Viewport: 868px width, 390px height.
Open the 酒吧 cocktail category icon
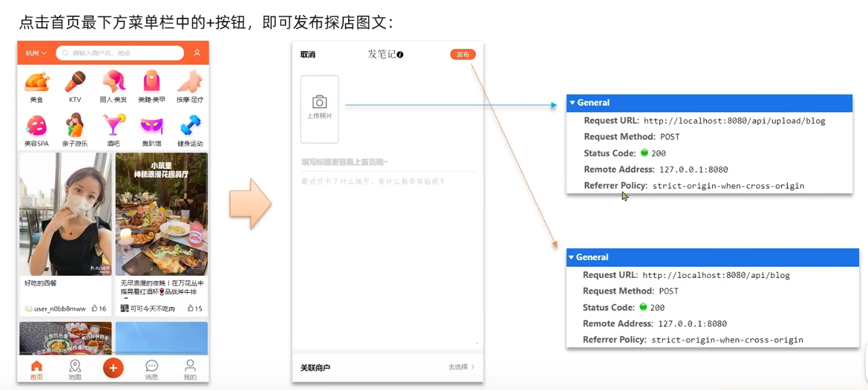click(x=113, y=126)
